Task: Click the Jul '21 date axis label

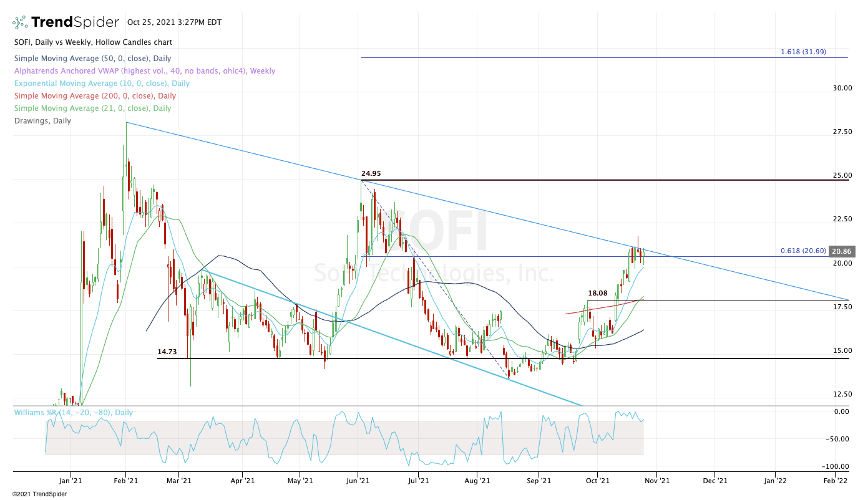Action: [x=418, y=480]
